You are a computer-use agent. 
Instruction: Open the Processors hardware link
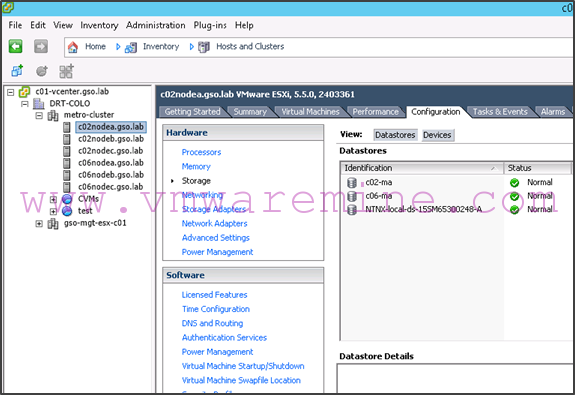tap(201, 152)
